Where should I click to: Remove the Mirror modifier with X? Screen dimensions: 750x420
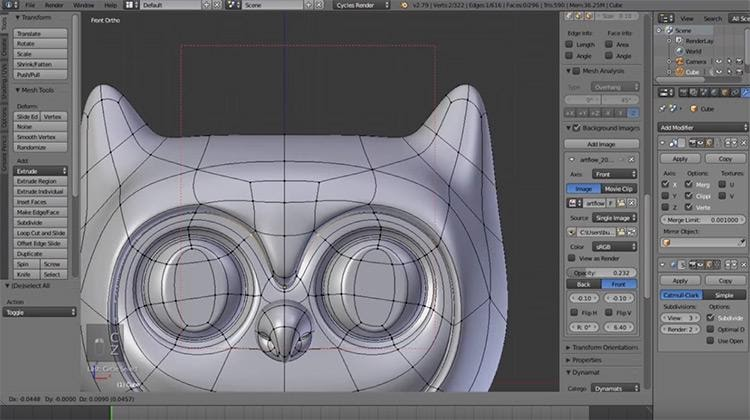pyautogui.click(x=744, y=143)
